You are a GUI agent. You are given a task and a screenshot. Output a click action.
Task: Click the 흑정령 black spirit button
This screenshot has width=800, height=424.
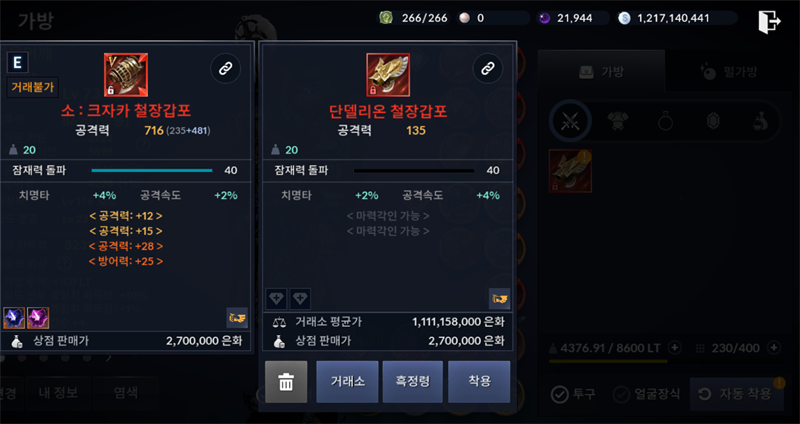click(413, 382)
